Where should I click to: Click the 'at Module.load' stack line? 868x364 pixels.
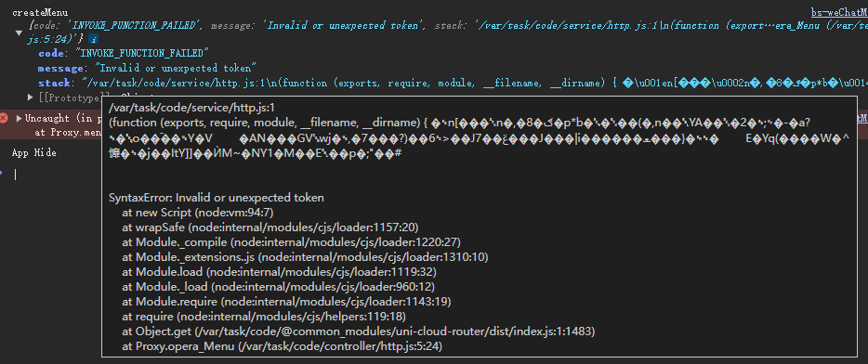coord(280,272)
